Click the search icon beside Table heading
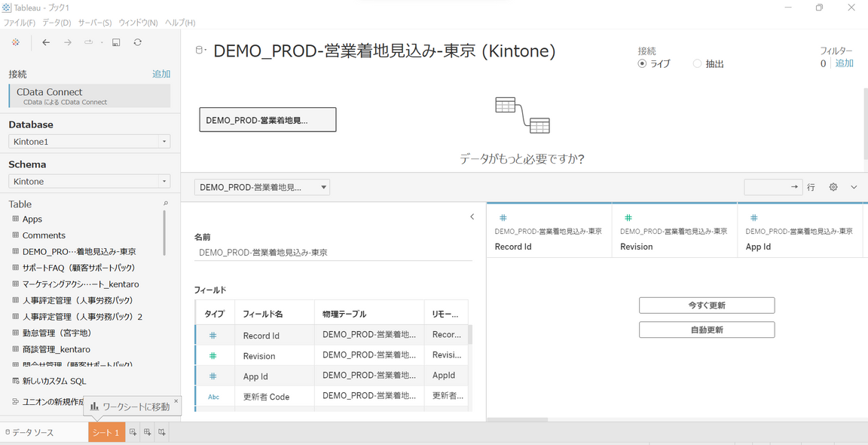 click(166, 204)
